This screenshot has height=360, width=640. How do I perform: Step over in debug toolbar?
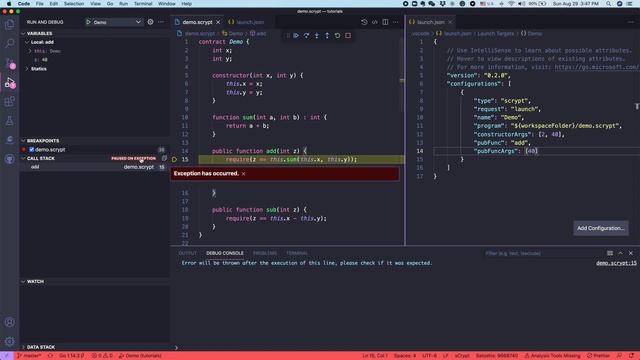click(x=306, y=36)
